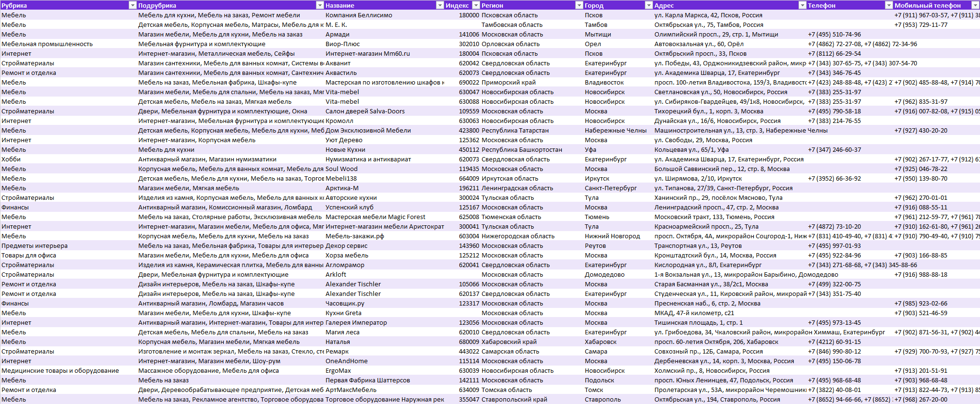
Task: Open the Индекс column filter dropdown
Action: click(476, 5)
